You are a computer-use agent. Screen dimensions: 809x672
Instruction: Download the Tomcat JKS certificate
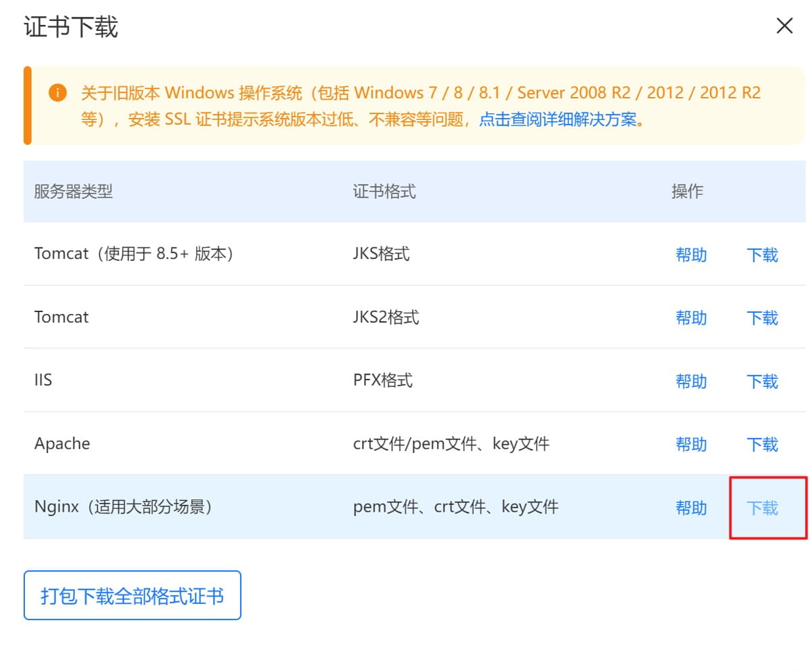(x=761, y=255)
